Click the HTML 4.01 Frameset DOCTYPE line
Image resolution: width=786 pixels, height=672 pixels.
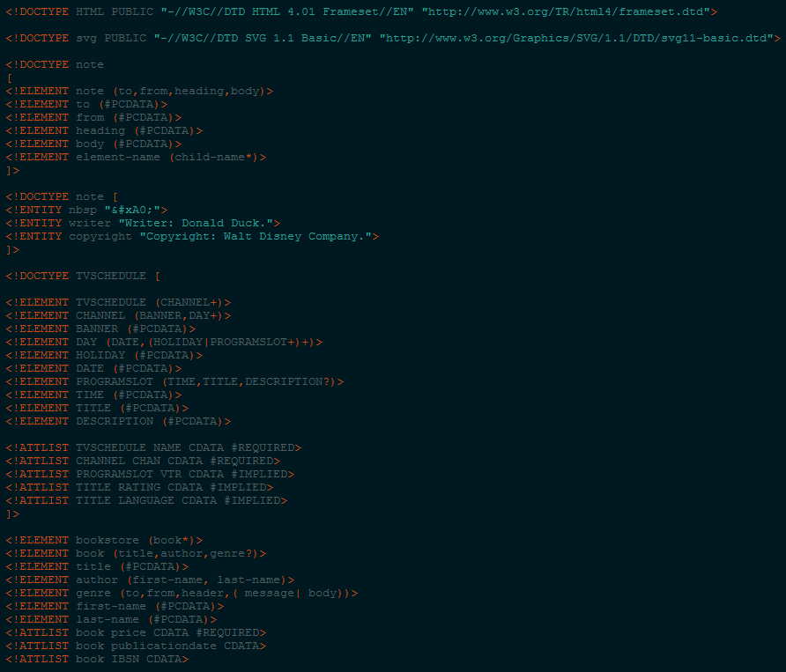click(361, 11)
